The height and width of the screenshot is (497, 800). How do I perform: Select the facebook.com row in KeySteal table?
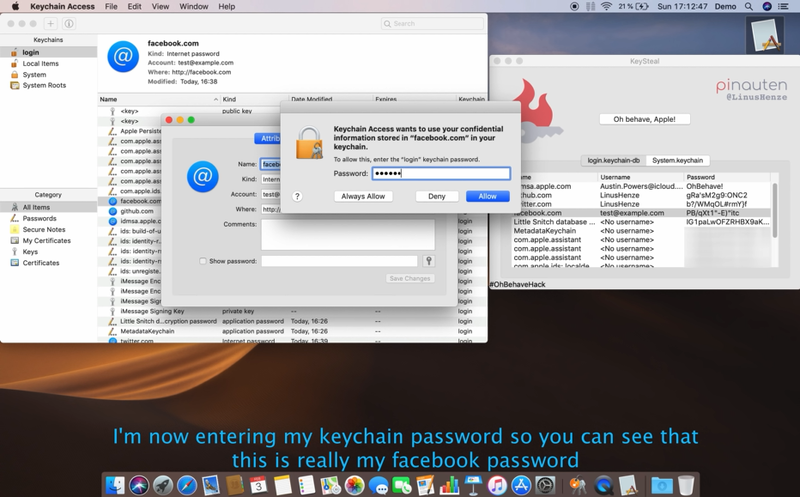click(x=643, y=213)
